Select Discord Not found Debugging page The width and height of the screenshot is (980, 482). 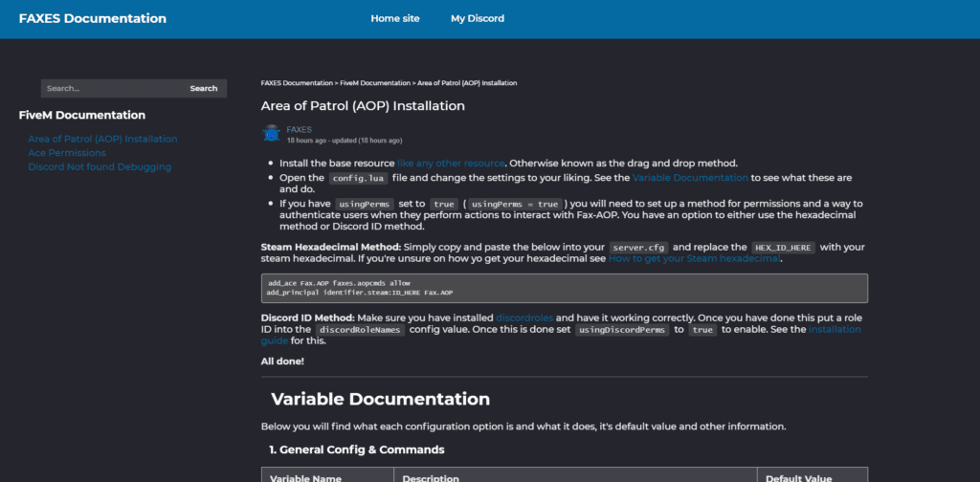click(100, 166)
